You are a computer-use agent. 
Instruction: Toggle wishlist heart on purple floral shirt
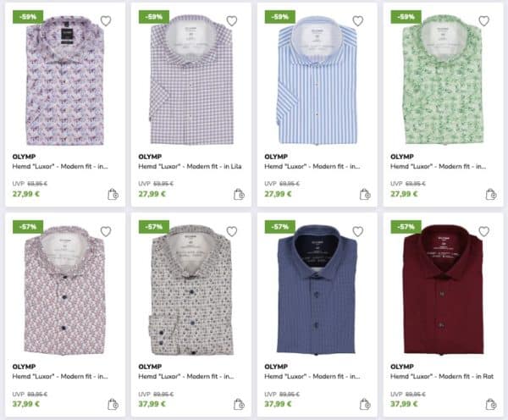click(x=105, y=20)
